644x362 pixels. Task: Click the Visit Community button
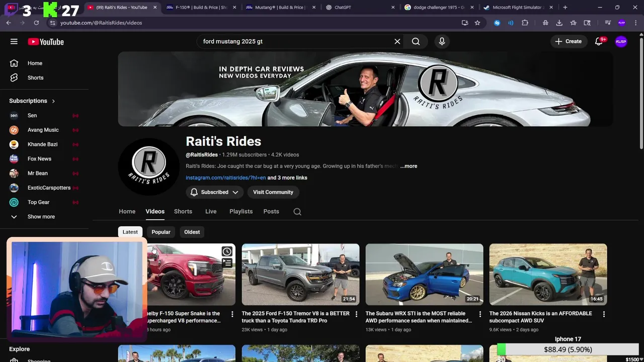pos(273,192)
